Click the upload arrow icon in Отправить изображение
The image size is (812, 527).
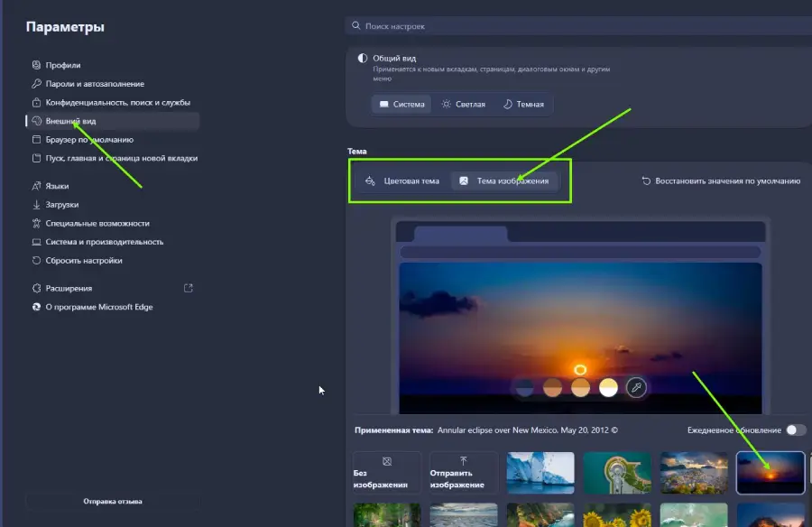(x=464, y=460)
